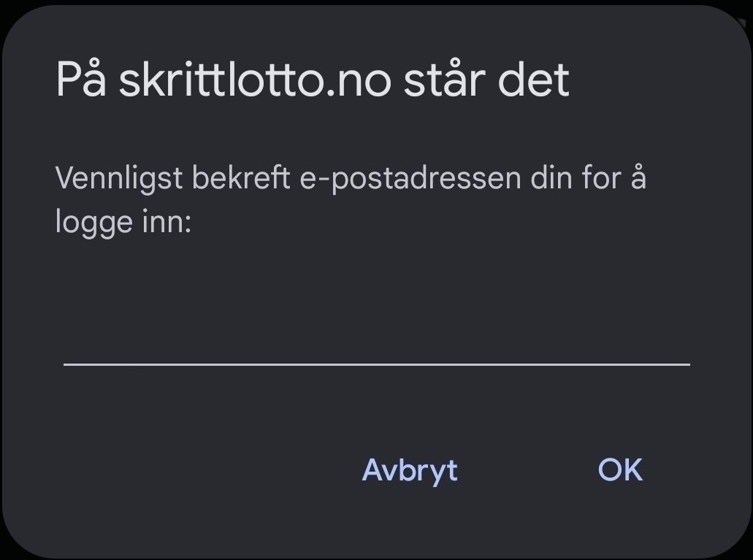Place cursor in the e-postadresse field
The height and width of the screenshot is (560, 753).
pos(376,347)
